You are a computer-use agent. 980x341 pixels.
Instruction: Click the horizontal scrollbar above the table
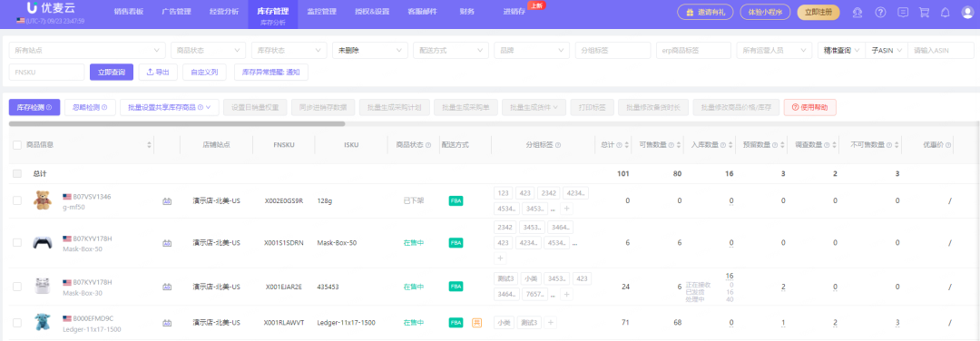[177, 123]
